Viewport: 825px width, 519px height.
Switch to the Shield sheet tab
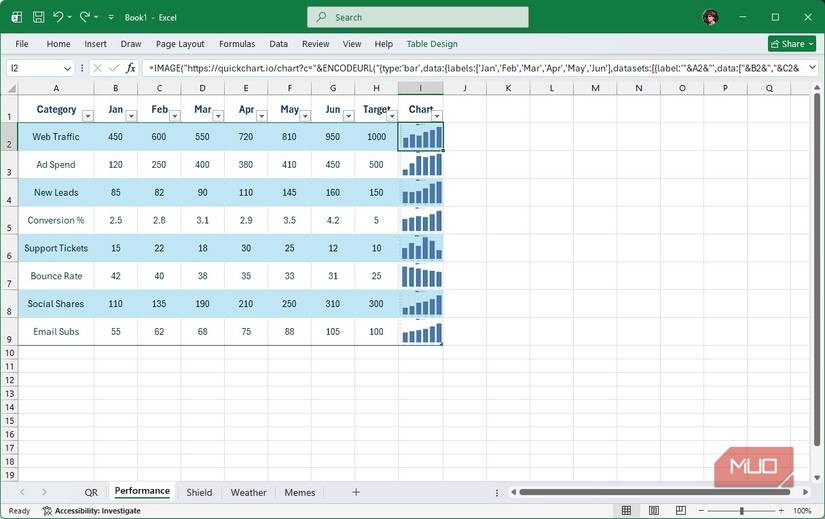(199, 493)
